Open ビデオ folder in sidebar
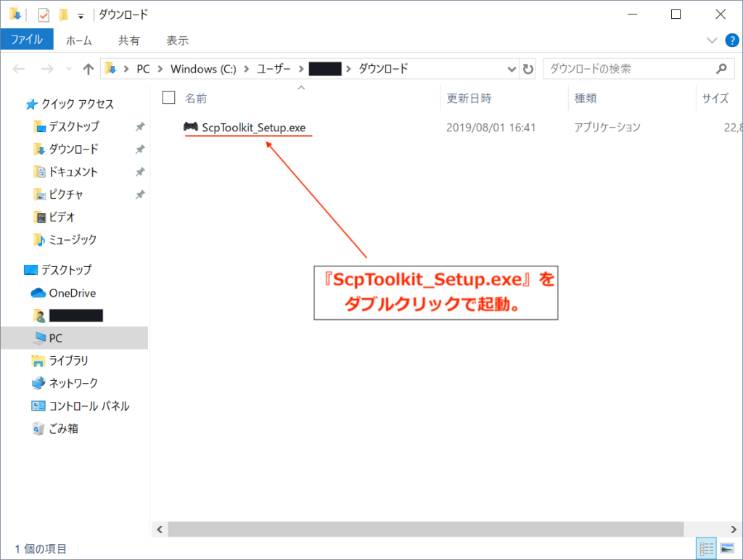This screenshot has height=560, width=743. pos(62,218)
